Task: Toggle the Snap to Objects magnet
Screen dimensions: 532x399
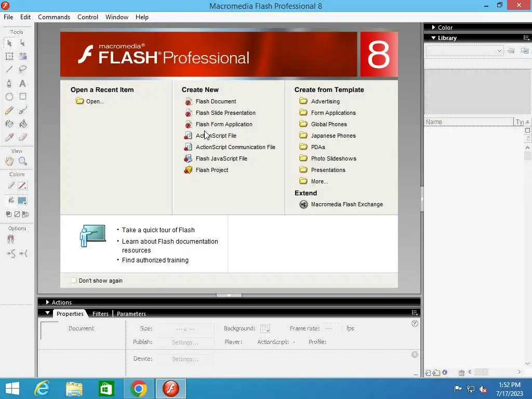Action: pyautogui.click(x=10, y=240)
